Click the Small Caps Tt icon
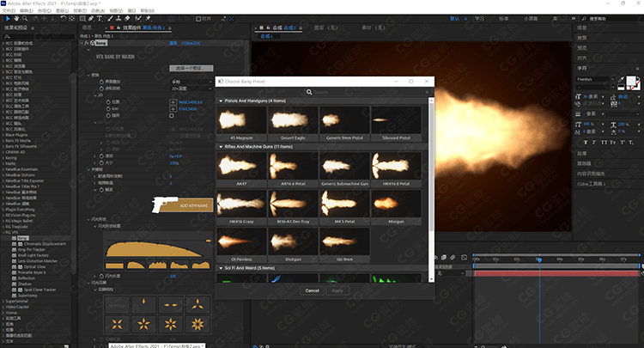Image resolution: width=644 pixels, height=348 pixels. coord(613,142)
